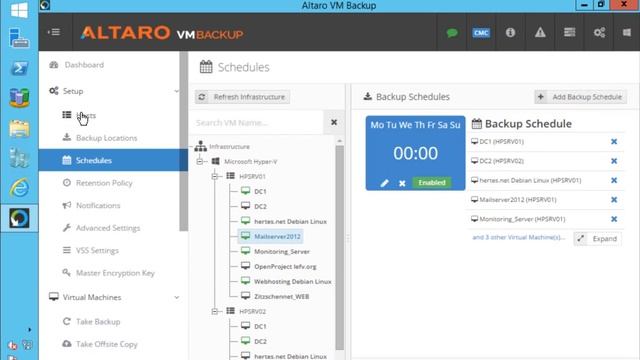The height and width of the screenshot is (360, 640).
Task: Remove Mailserver2012 (HPSRV01) from schedule
Action: pos(614,200)
